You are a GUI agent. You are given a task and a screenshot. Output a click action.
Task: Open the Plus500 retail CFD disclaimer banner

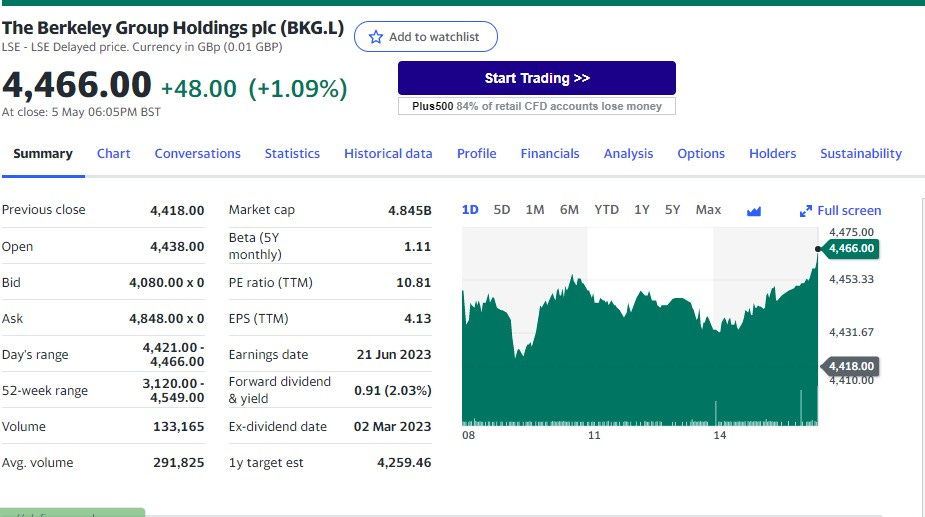(536, 106)
